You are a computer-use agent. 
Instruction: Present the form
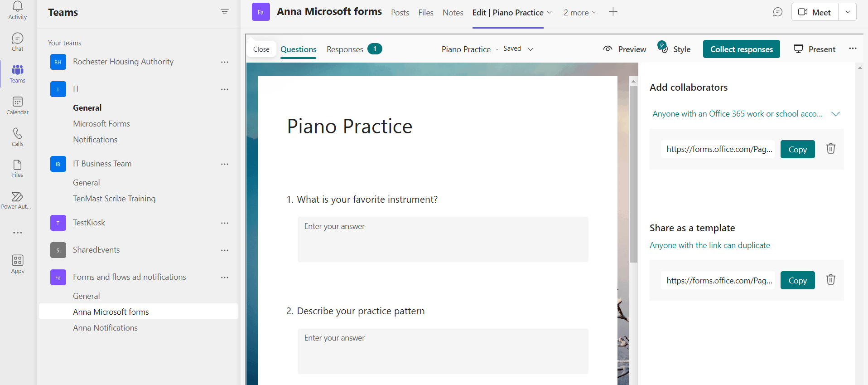815,49
